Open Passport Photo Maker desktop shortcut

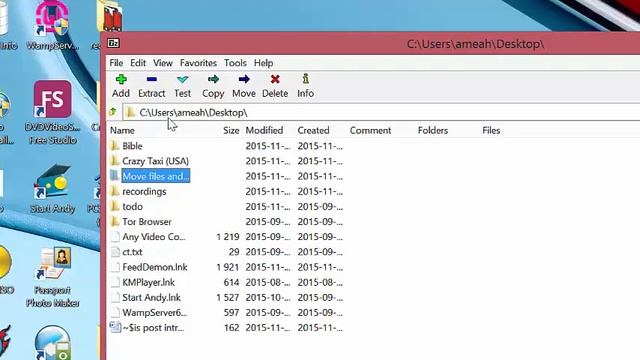(x=53, y=277)
